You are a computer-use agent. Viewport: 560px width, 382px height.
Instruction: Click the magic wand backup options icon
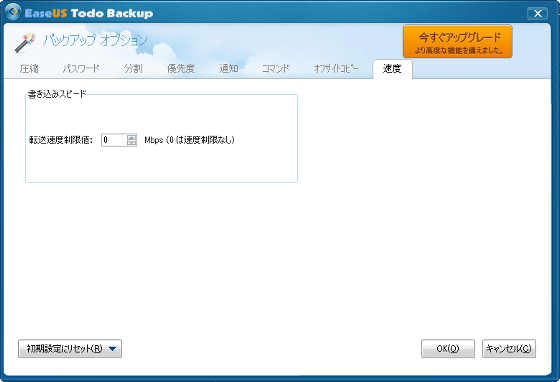point(25,42)
